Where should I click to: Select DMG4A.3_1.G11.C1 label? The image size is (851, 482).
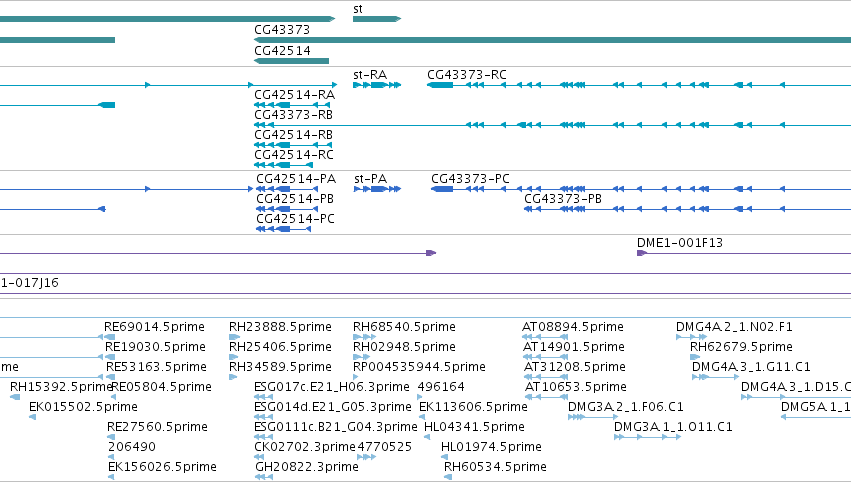click(751, 367)
